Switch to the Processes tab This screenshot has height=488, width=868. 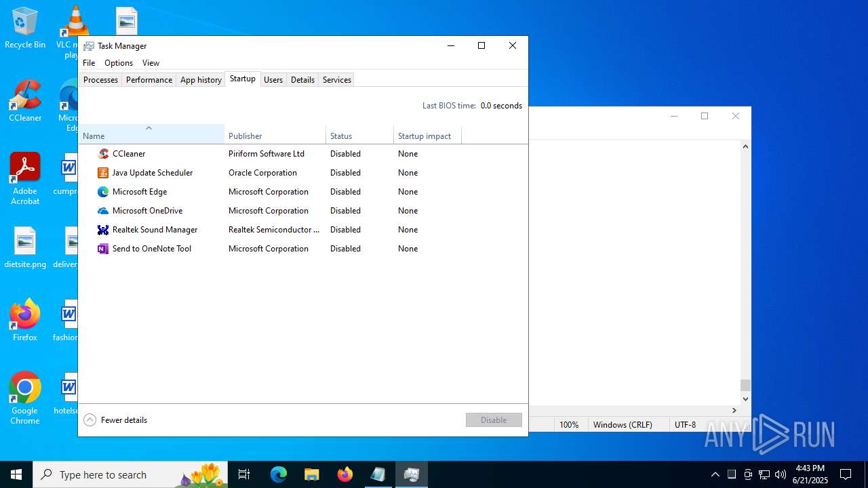click(100, 80)
